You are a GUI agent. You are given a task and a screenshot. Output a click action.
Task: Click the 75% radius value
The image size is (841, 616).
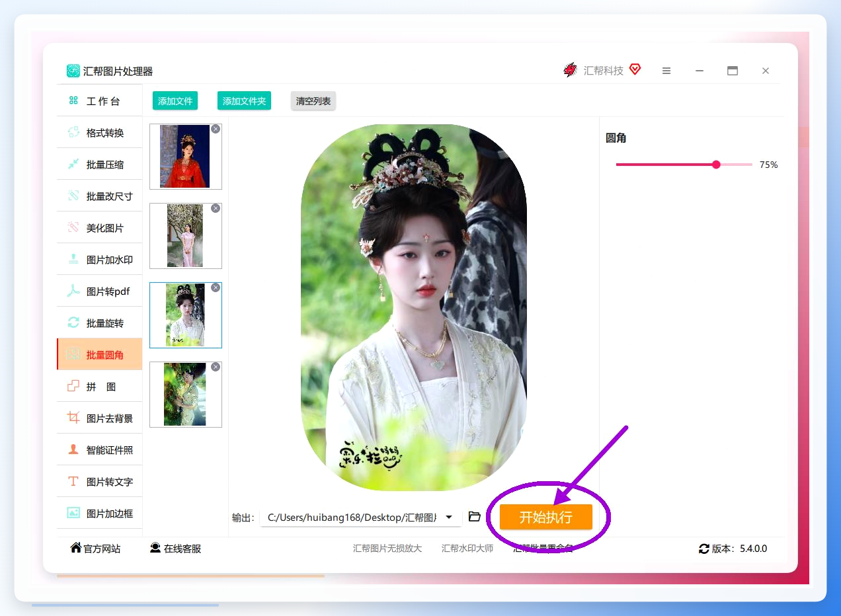coord(769,165)
